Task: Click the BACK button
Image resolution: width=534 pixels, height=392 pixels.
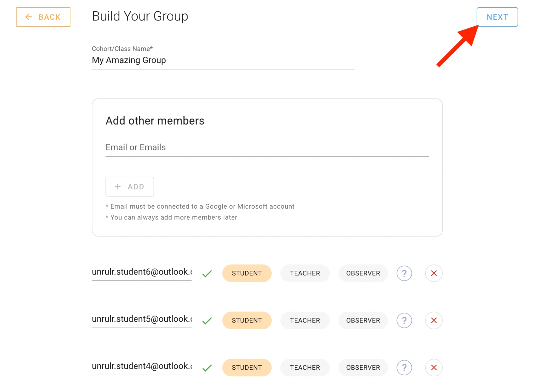Action: tap(43, 17)
